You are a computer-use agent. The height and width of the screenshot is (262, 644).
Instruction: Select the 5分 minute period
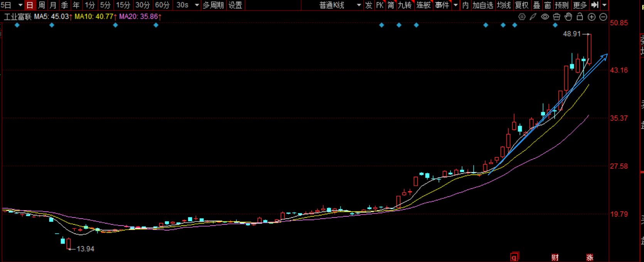[105, 5]
